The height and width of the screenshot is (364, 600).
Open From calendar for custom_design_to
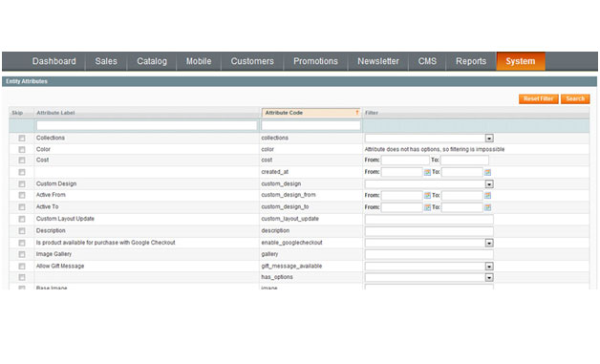pyautogui.click(x=427, y=207)
